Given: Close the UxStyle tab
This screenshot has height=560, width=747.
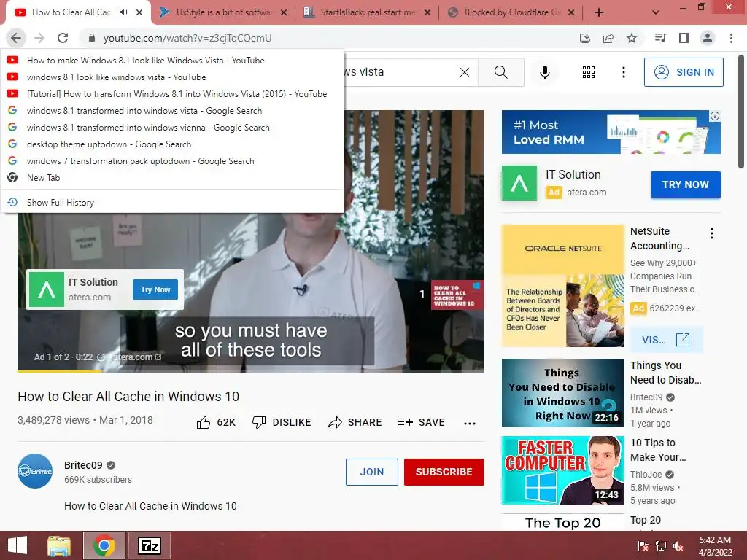Looking at the screenshot, I should 284,12.
